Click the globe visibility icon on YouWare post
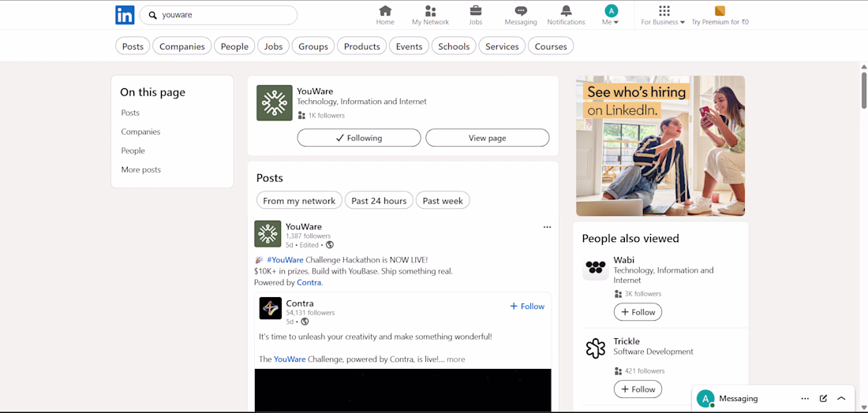This screenshot has height=413, width=868. 330,245
